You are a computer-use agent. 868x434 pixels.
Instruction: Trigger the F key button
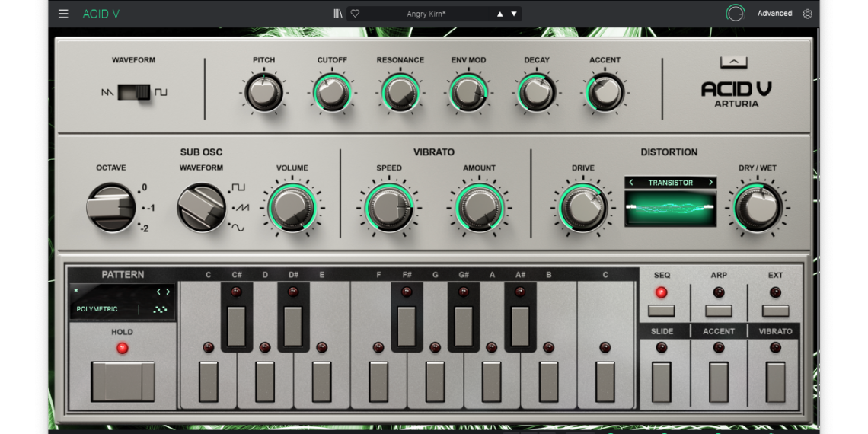378,381
